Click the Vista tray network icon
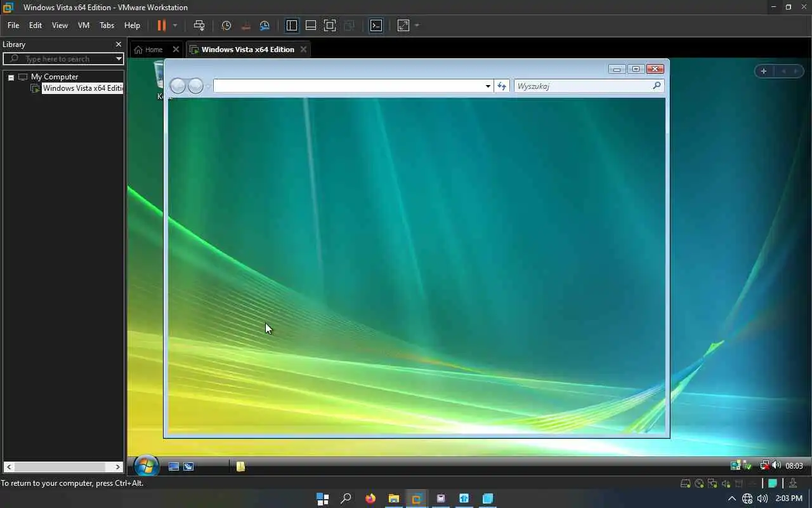This screenshot has width=812, height=508. pos(765,465)
